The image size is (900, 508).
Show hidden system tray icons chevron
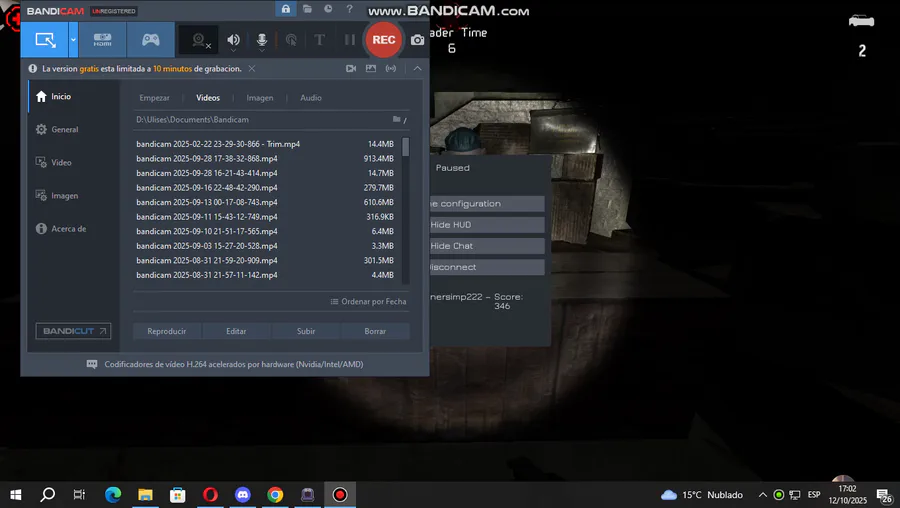click(762, 495)
